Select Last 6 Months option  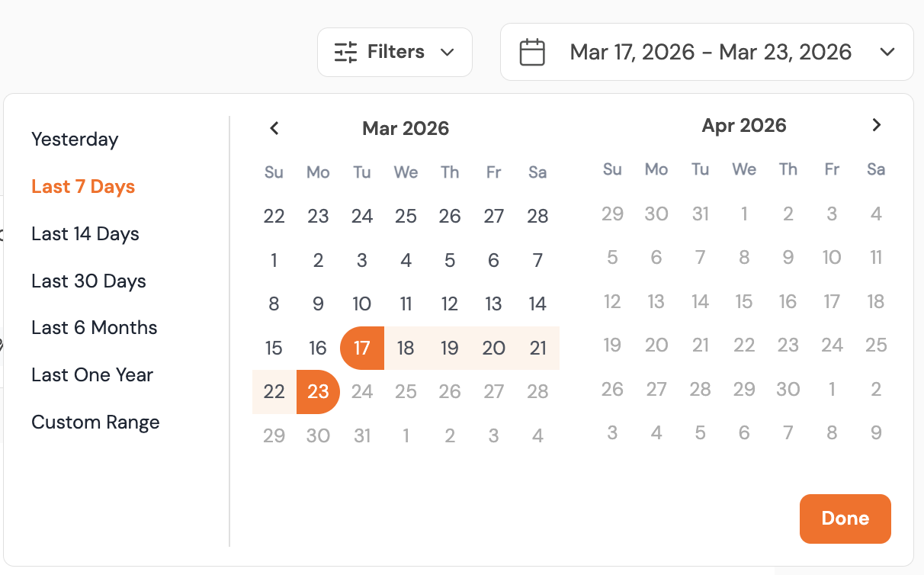[x=94, y=327]
